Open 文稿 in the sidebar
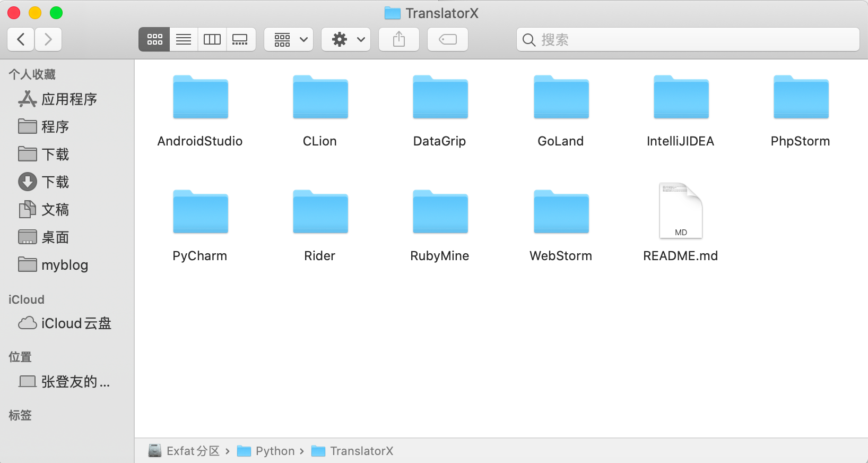Viewport: 868px width, 463px height. click(x=67, y=210)
